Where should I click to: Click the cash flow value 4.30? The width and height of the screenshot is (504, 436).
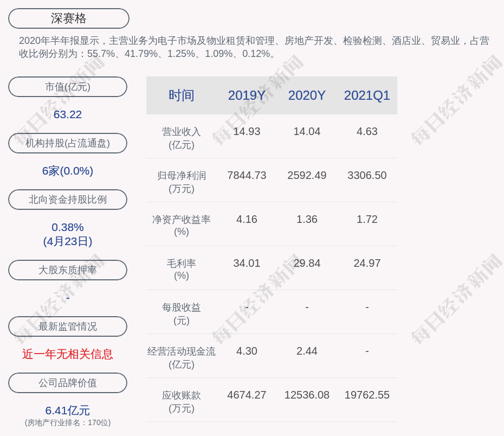(x=247, y=351)
